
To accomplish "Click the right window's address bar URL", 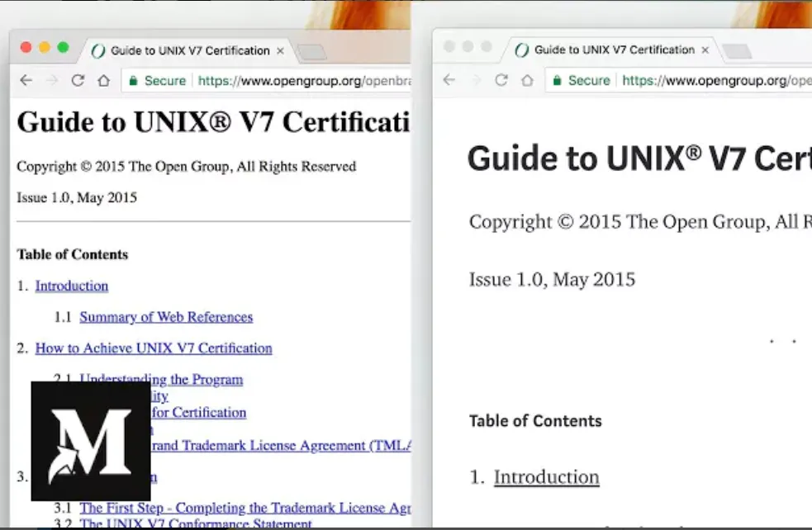I will (x=717, y=80).
